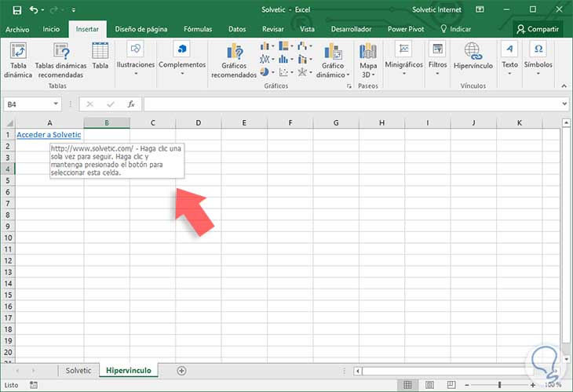Switch to the Solvetic sheet tab

78,371
